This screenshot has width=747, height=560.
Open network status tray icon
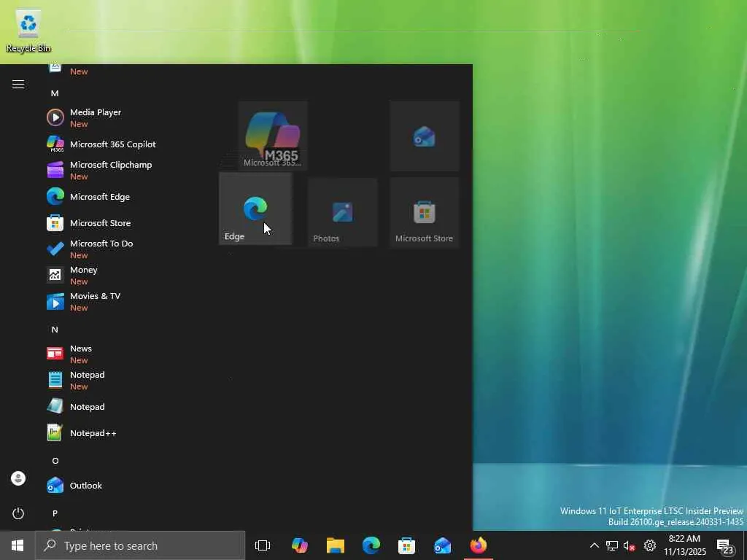pos(612,545)
